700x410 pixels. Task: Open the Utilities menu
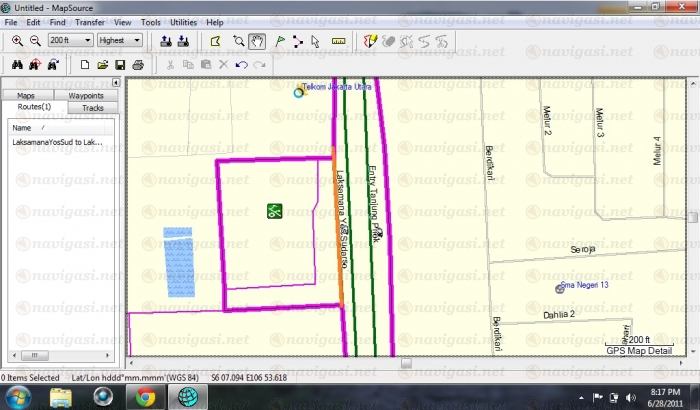click(x=183, y=21)
